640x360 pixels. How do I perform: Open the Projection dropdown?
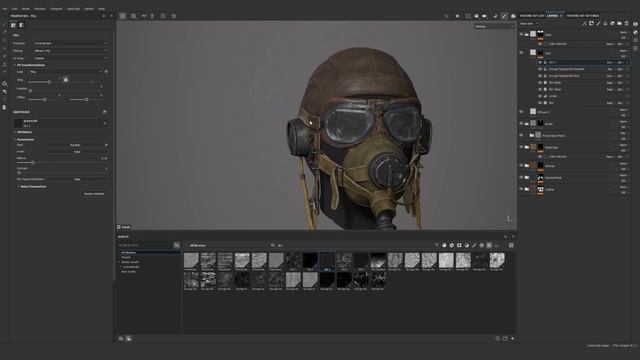71,43
